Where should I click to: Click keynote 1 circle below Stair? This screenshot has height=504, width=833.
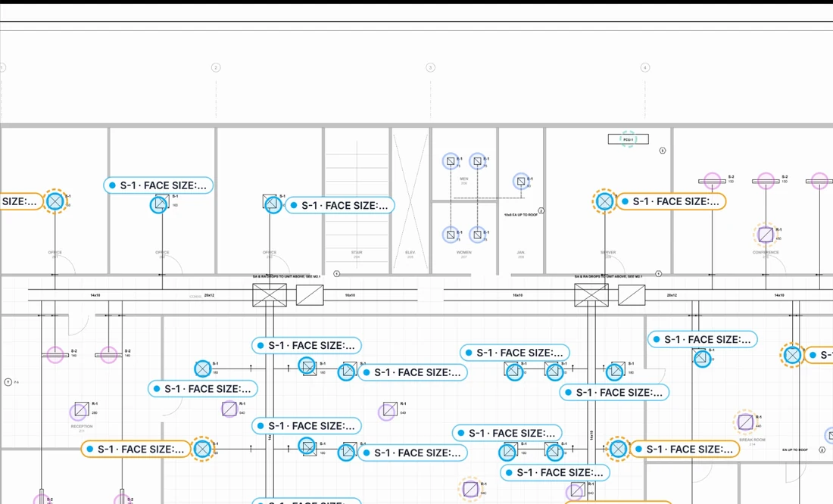point(336,274)
